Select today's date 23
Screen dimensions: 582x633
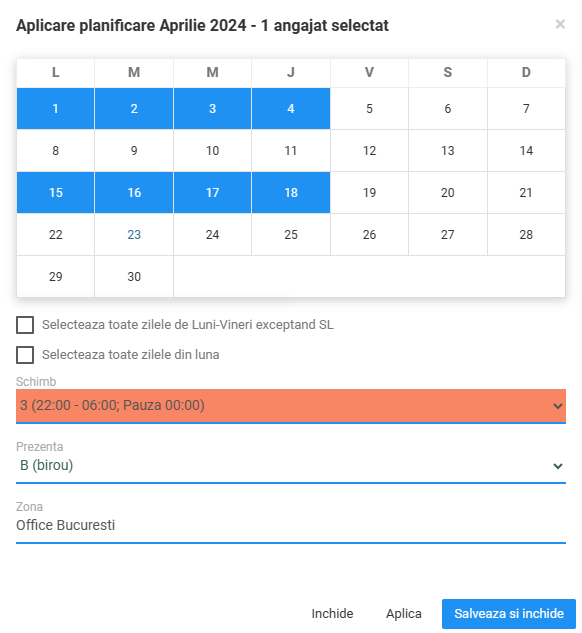[134, 235]
